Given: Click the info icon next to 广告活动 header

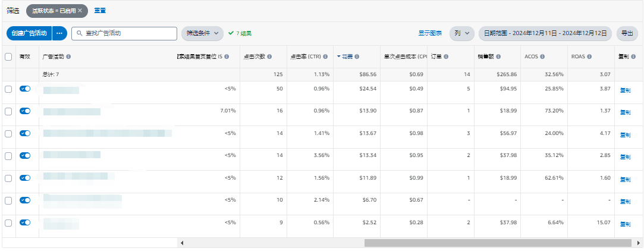Looking at the screenshot, I should [68, 57].
